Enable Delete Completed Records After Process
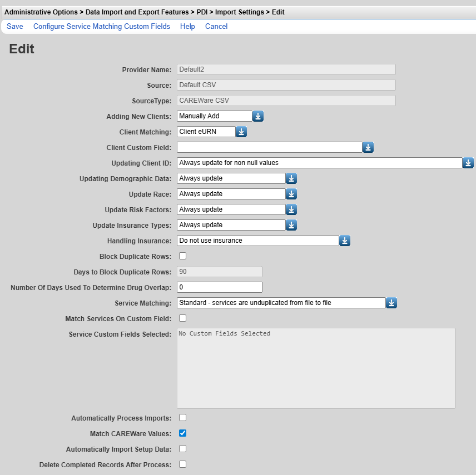 (x=183, y=464)
